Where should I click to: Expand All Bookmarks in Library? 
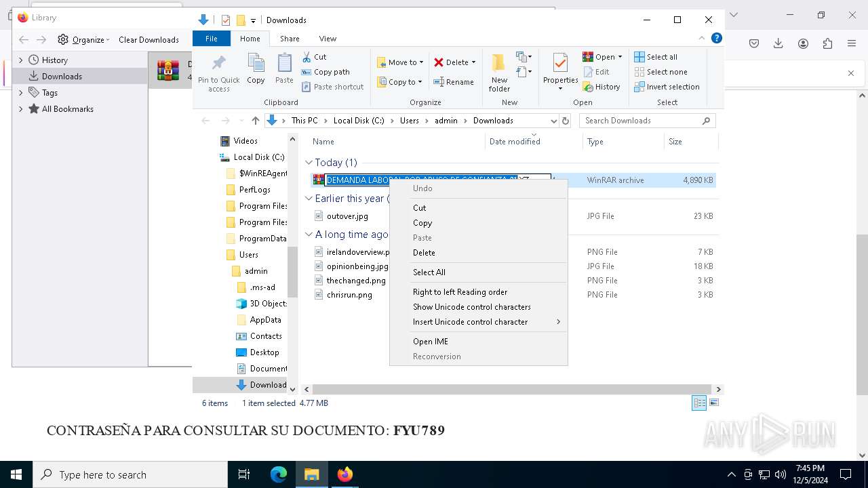[x=20, y=109]
